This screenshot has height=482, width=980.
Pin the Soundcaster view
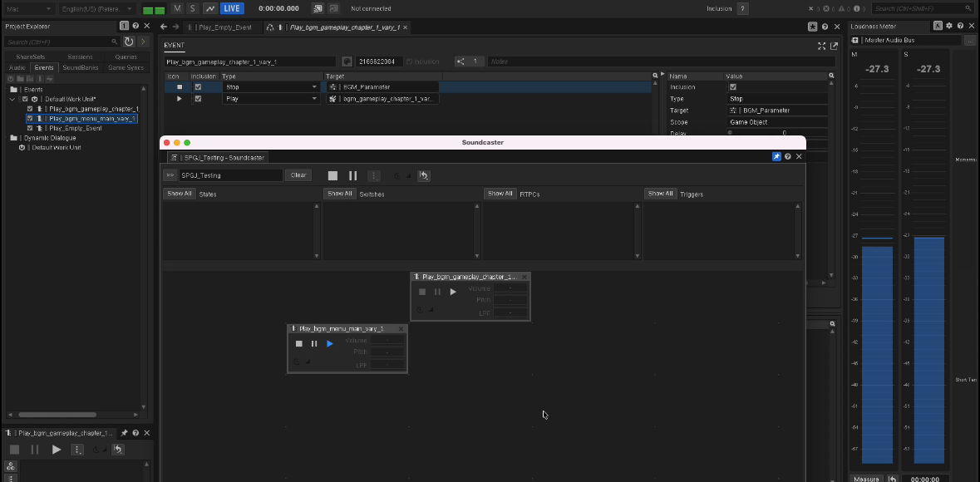click(x=776, y=156)
